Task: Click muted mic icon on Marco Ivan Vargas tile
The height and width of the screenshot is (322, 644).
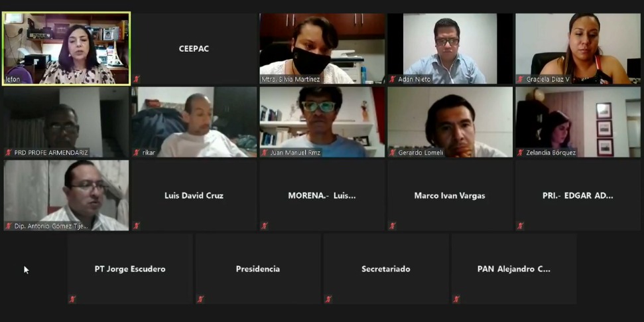Action: [x=393, y=226]
